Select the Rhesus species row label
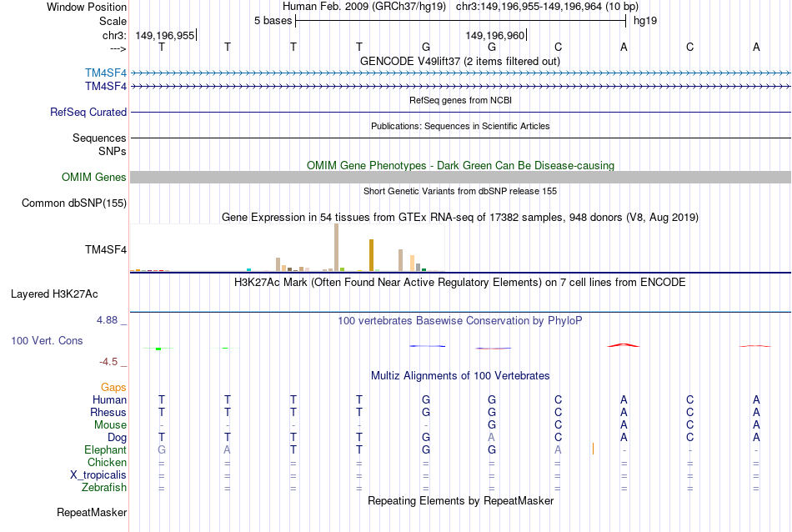This screenshot has width=792, height=532. point(108,412)
